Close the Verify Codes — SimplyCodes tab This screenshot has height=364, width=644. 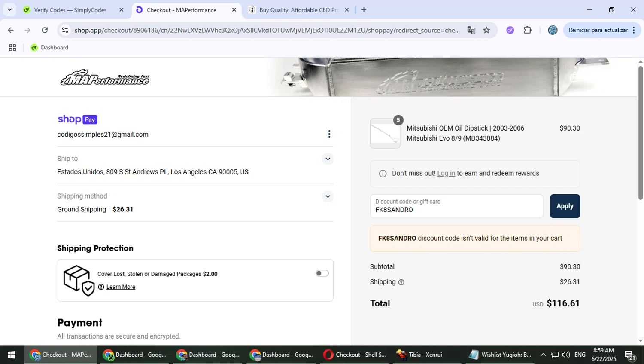[122, 9]
